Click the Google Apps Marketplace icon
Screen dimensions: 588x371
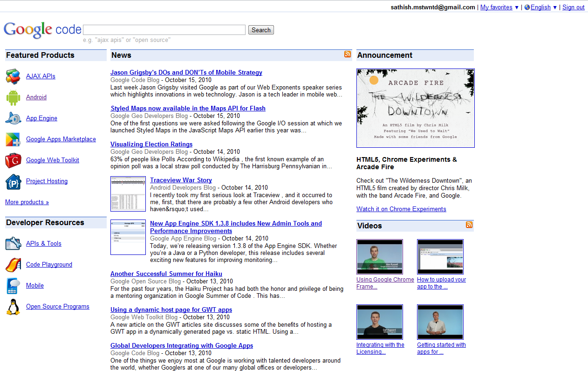[13, 139]
